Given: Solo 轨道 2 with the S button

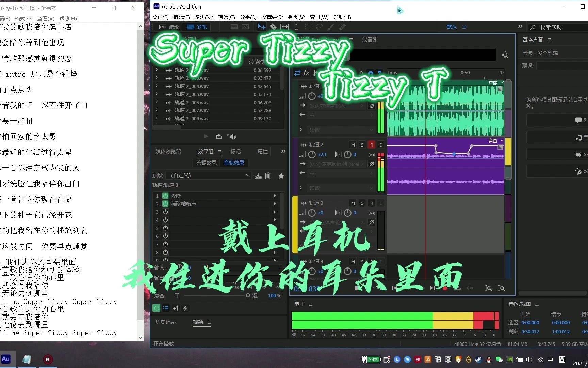Looking at the screenshot, I should [x=362, y=145].
